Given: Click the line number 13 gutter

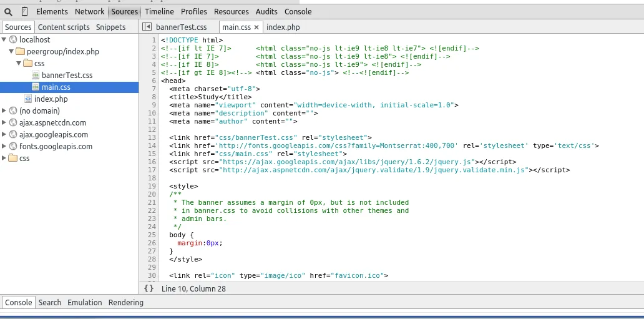Looking at the screenshot, I should [152, 137].
